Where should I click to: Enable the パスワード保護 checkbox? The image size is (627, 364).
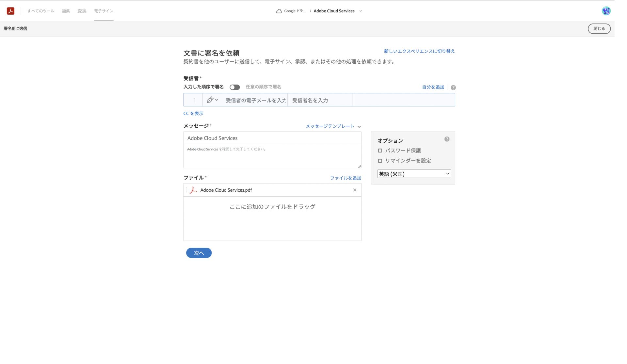(x=380, y=150)
